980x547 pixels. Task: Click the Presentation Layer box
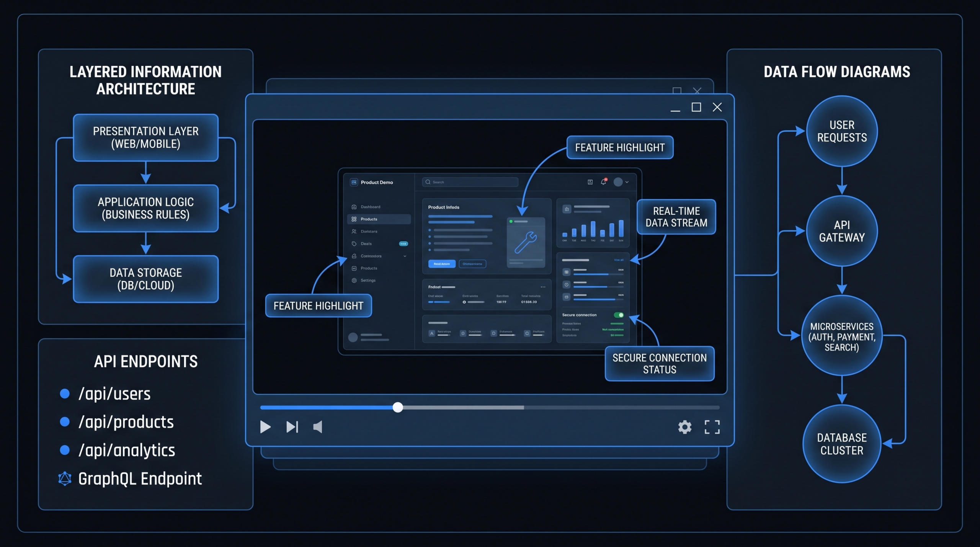[146, 137]
